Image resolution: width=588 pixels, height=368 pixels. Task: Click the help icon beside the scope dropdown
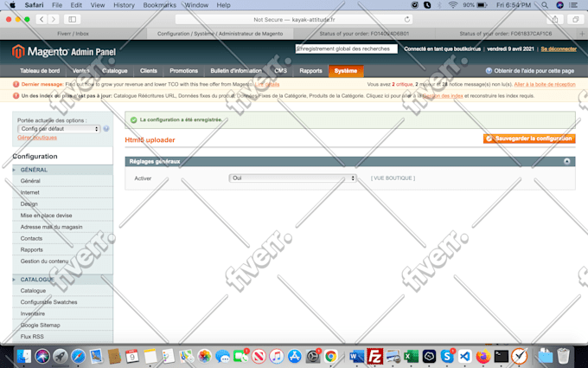click(106, 129)
